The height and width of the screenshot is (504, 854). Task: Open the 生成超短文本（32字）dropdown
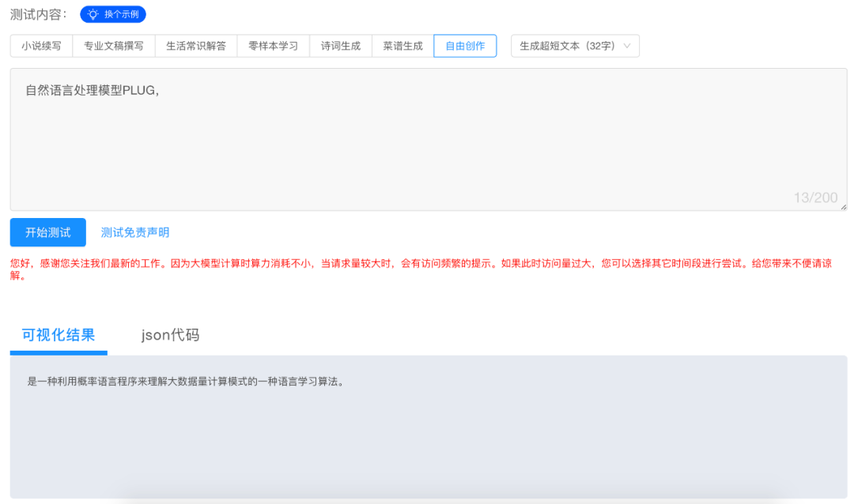[x=575, y=46]
